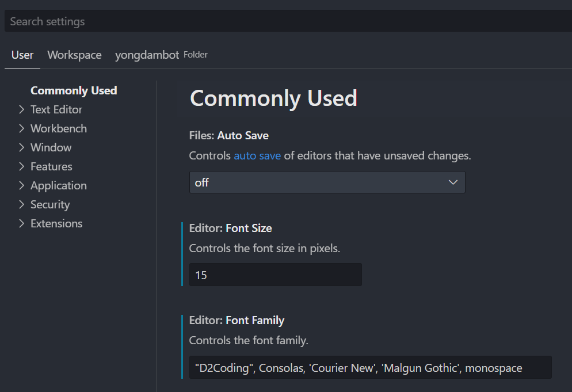Select Extensions category label
The height and width of the screenshot is (392, 572).
[56, 223]
